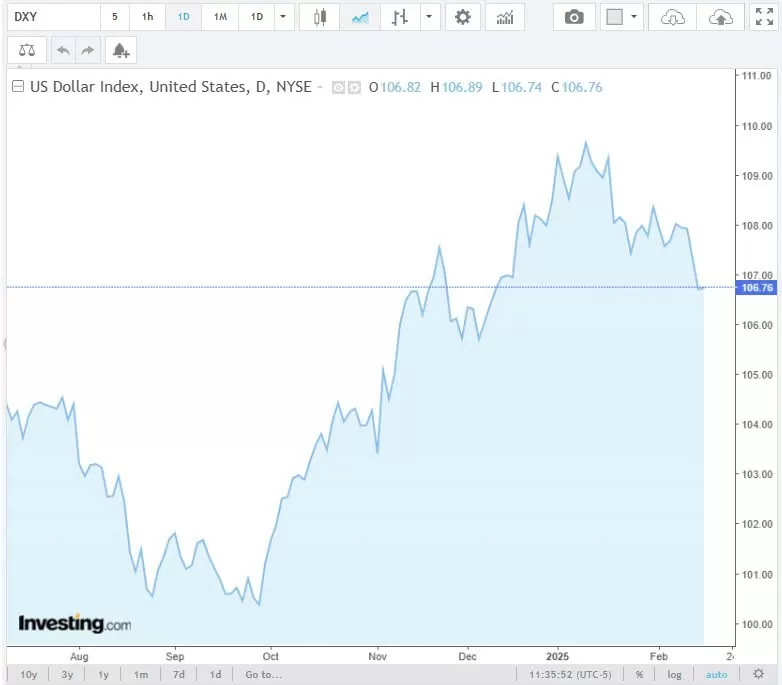Viewport: 782px width, 685px height.
Task: Toggle logarithmic scale
Action: point(675,675)
